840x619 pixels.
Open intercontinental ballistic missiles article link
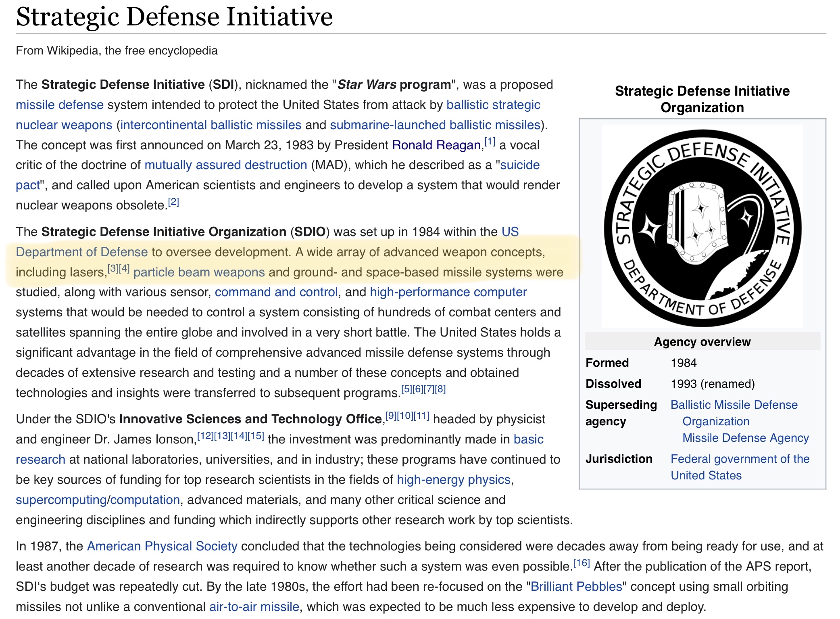click(211, 125)
